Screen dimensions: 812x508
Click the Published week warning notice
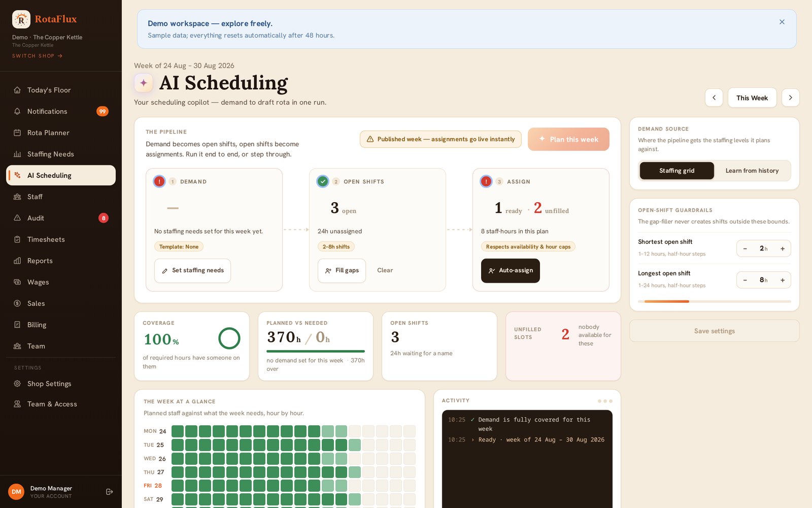441,139
